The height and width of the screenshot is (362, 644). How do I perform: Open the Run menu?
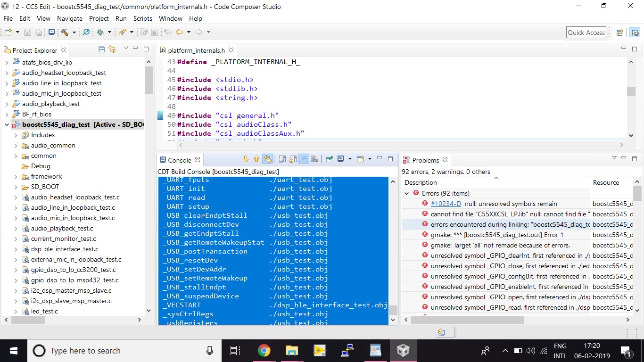(x=121, y=18)
